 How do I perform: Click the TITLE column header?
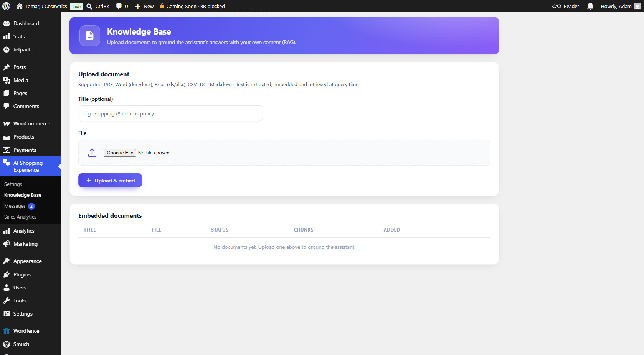(x=90, y=230)
